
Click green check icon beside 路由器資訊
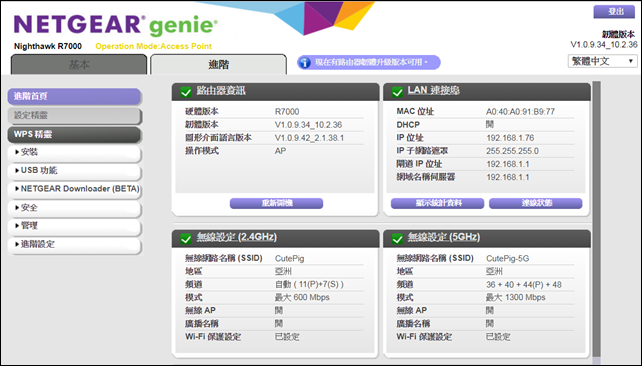click(186, 92)
